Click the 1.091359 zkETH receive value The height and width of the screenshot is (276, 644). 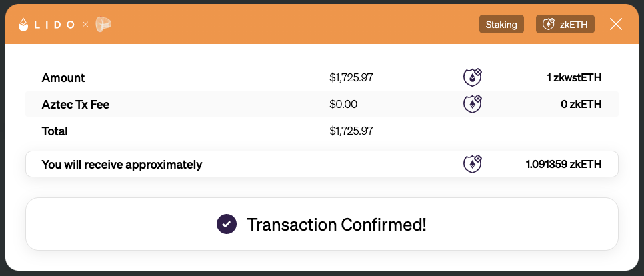coord(563,165)
